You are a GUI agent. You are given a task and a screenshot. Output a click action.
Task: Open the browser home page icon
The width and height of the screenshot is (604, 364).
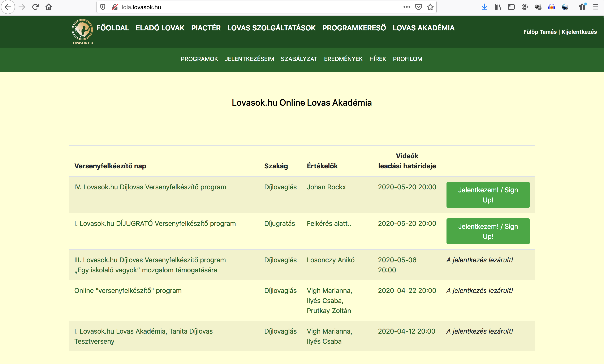(49, 7)
